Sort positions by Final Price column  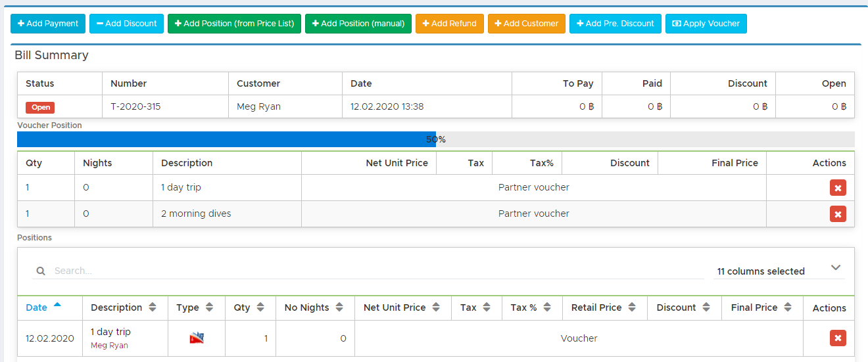tap(761, 307)
